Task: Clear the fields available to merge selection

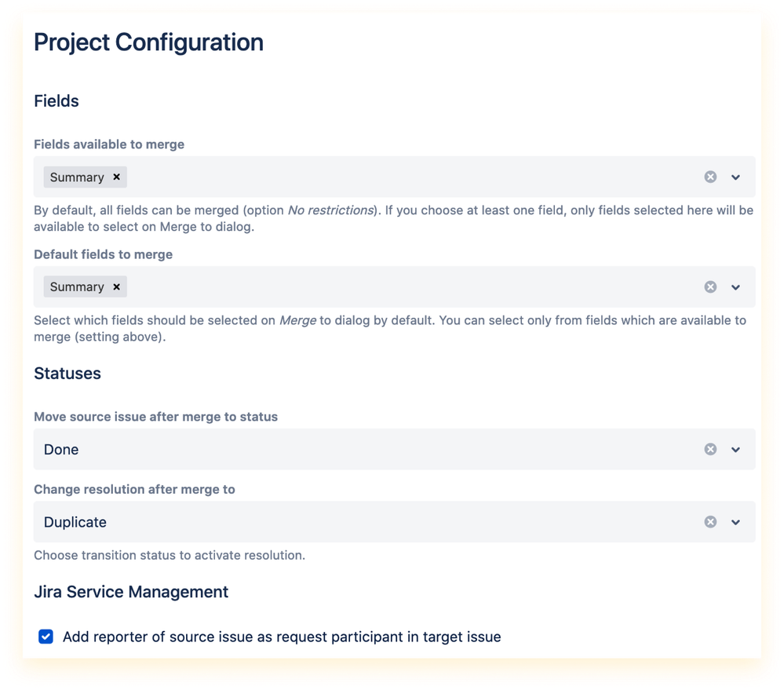Action: tap(710, 177)
